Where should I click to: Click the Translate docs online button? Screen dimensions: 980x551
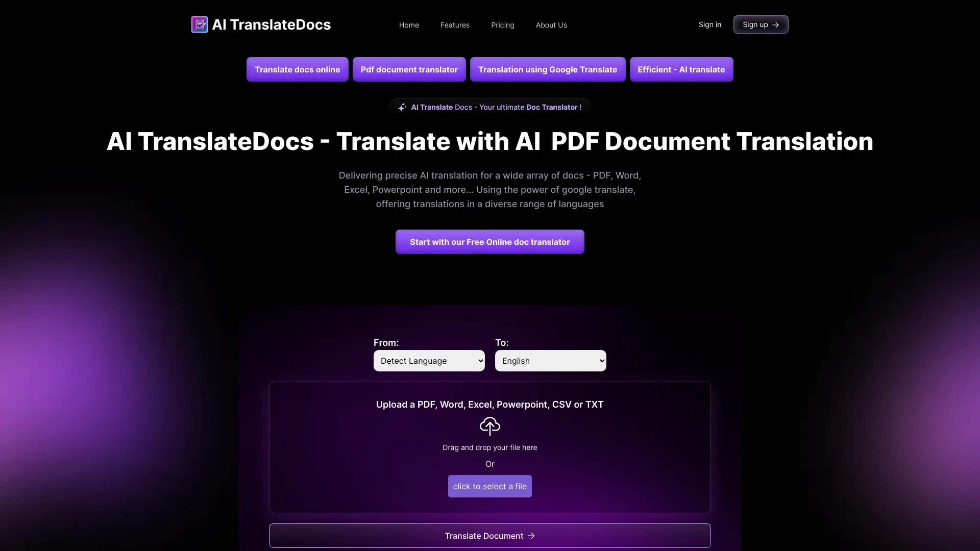[x=297, y=69]
